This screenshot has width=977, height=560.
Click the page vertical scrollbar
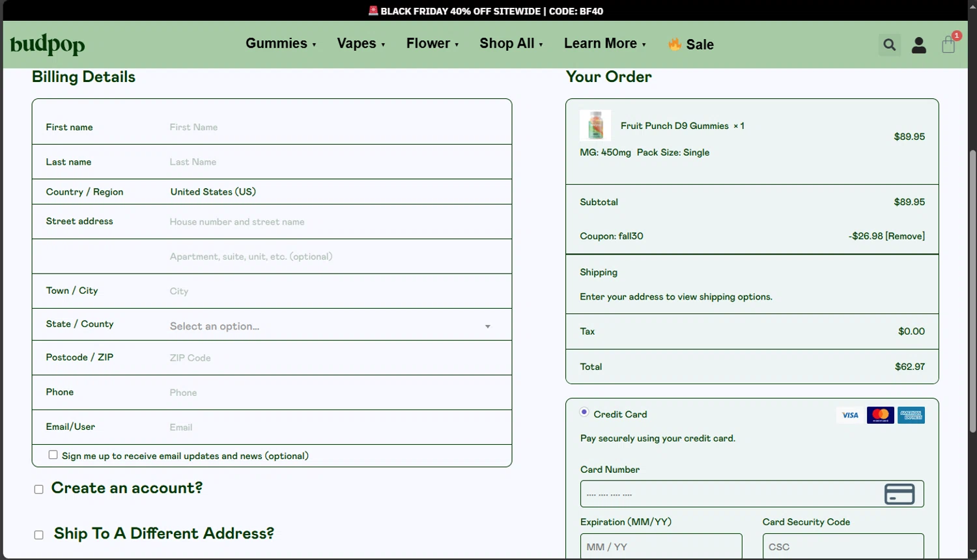click(972, 291)
